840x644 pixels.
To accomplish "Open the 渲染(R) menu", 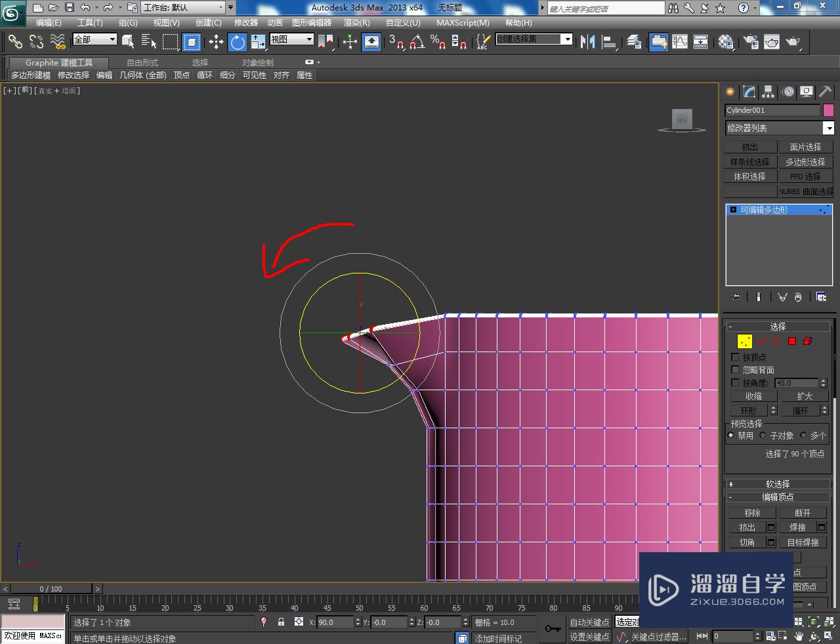I will click(x=357, y=22).
